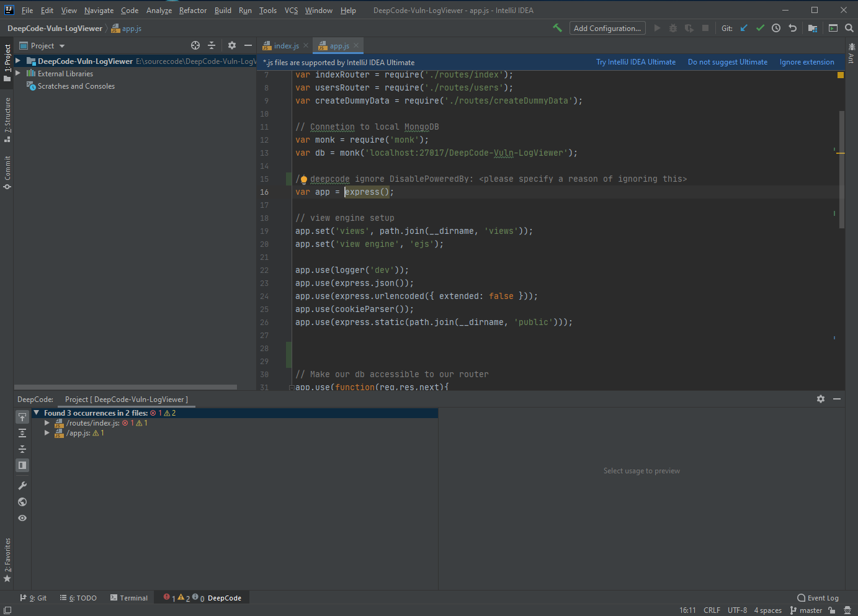Open 9: Git tool window
The height and width of the screenshot is (616, 858).
[34, 598]
